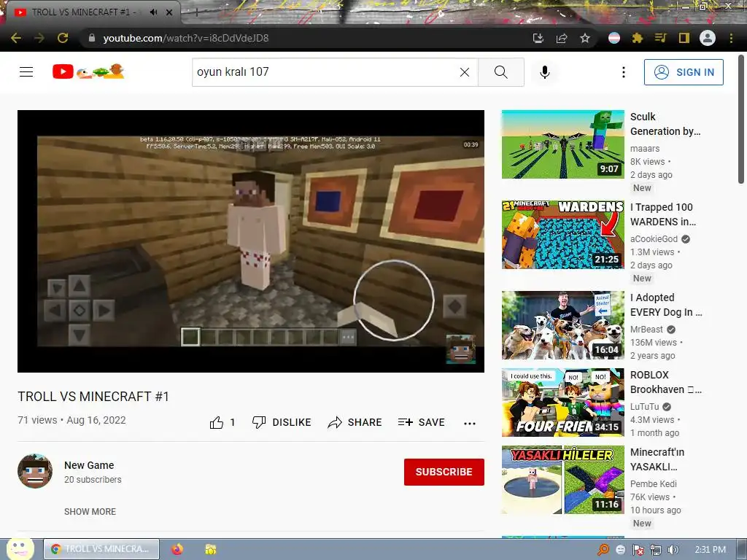The height and width of the screenshot is (560, 747).
Task: Open the browser extensions puzzle icon
Action: (x=638, y=38)
